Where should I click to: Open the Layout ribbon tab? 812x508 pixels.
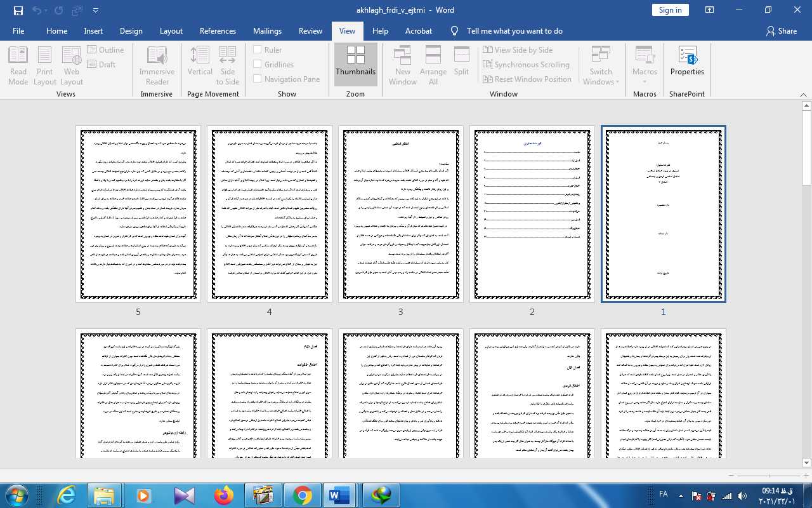171,30
